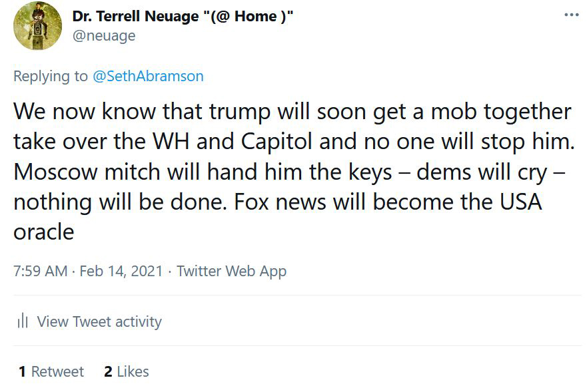This screenshot has height=392, width=587.
Task: Open the three-dot more options menu
Action: click(571, 15)
